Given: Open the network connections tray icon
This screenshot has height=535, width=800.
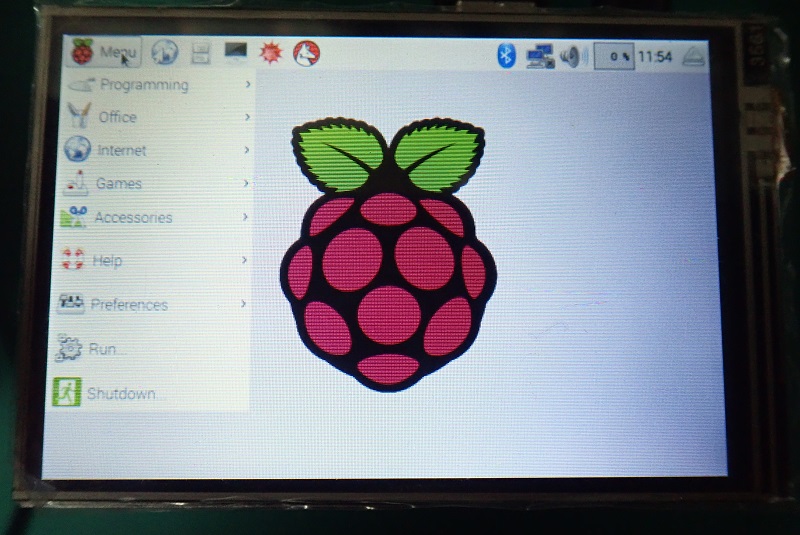Looking at the screenshot, I should (540, 56).
